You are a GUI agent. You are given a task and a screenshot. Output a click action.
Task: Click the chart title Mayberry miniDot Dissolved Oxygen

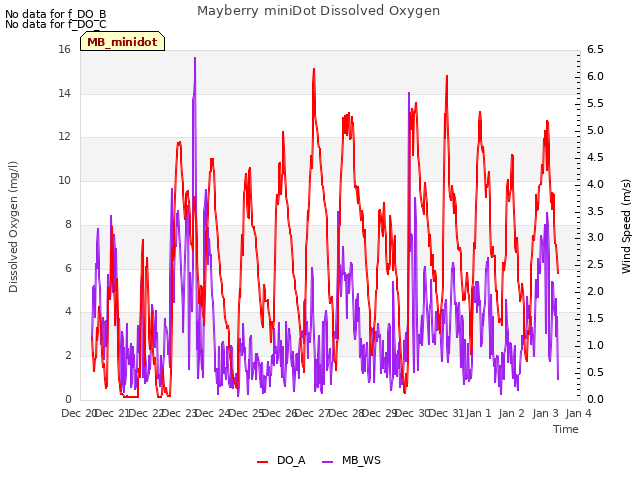pyautogui.click(x=318, y=11)
